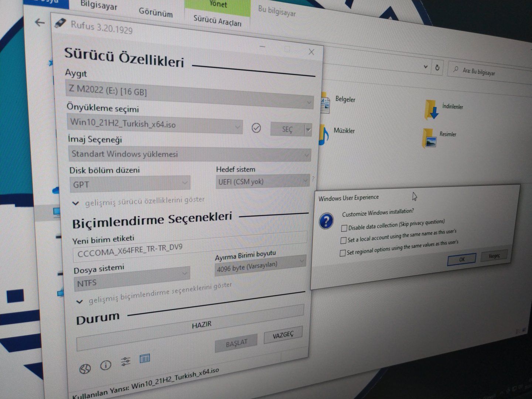Screen dimensions: 532x399
Task: Open Rufus language globe icon
Action: pyautogui.click(x=85, y=368)
